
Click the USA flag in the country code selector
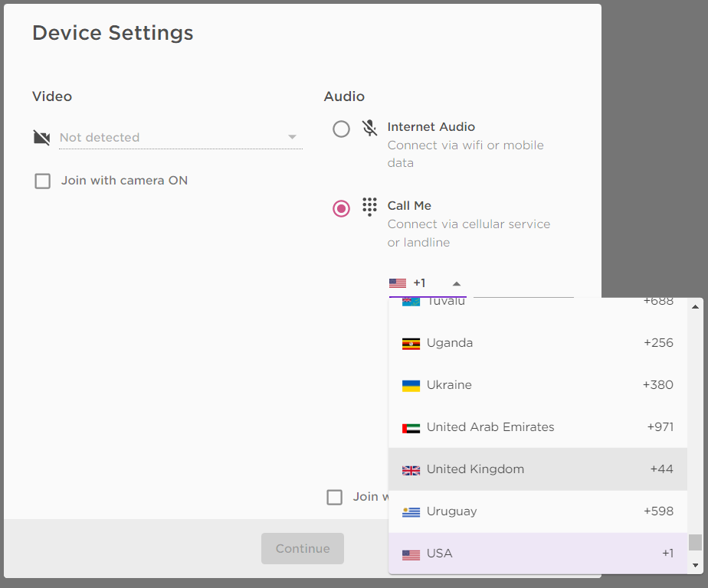point(398,283)
